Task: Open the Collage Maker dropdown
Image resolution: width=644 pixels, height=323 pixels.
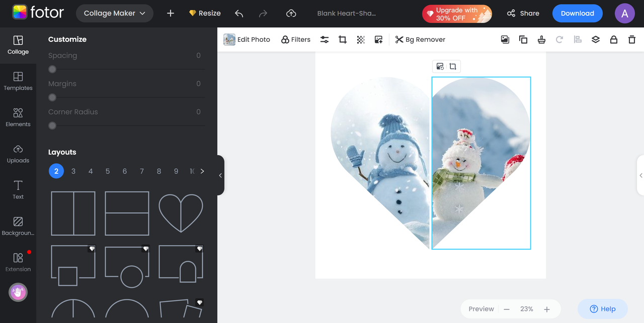Action: pos(114,14)
